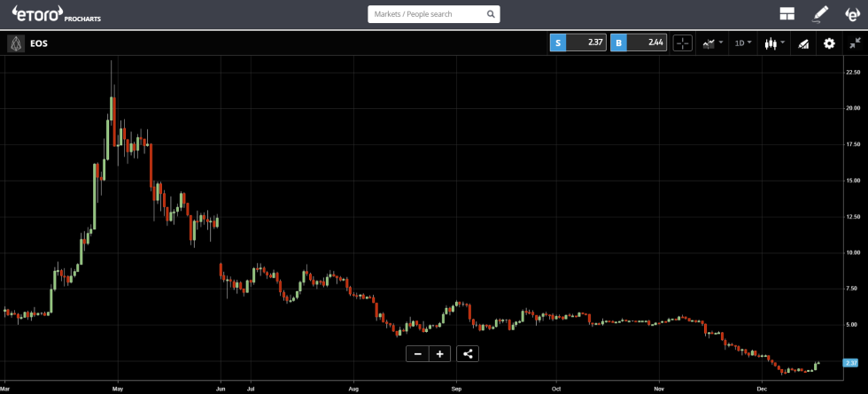Open the drawing tools ruler icon
The width and height of the screenshot is (868, 394).
click(803, 43)
